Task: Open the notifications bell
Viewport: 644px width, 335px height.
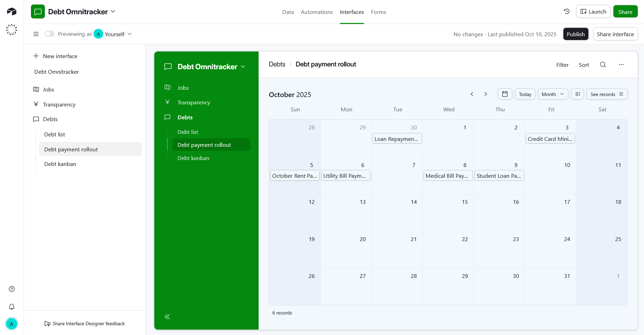Action: click(x=11, y=306)
